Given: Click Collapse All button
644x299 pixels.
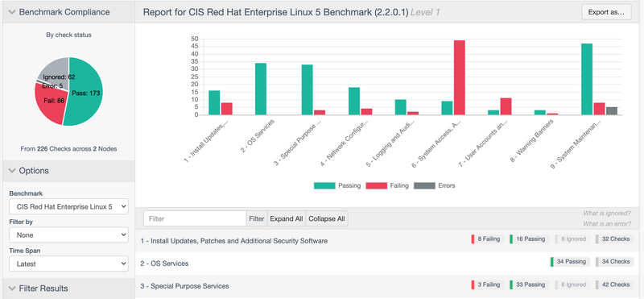Looking at the screenshot, I should pos(327,218).
